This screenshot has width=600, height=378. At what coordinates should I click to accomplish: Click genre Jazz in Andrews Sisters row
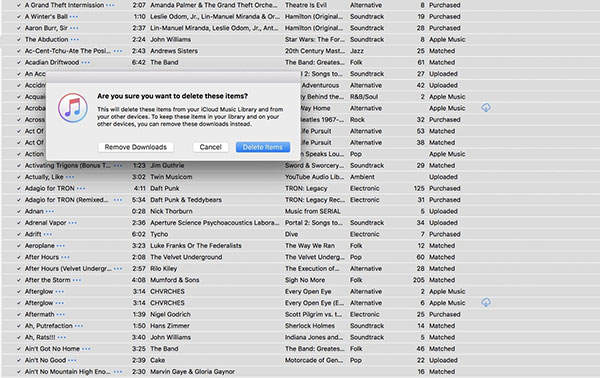click(357, 51)
